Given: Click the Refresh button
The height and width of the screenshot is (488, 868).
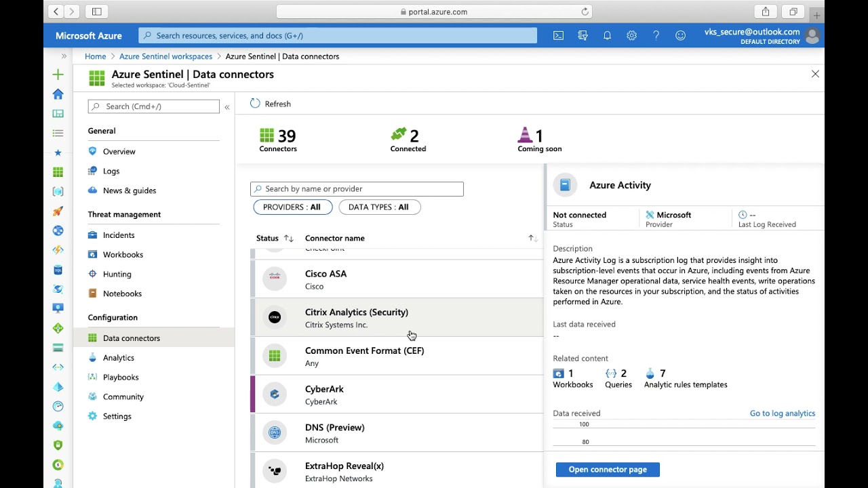Looking at the screenshot, I should [271, 104].
